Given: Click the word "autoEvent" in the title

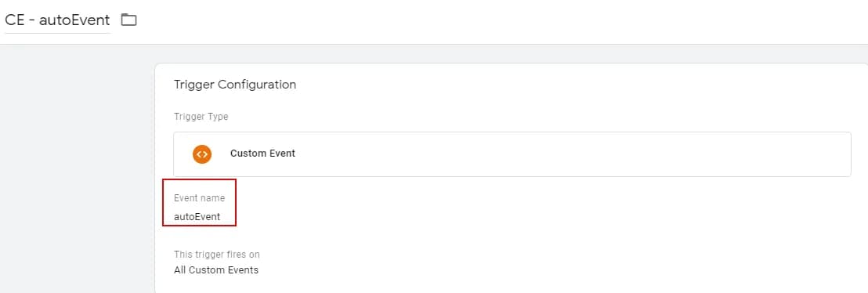Looking at the screenshot, I should [74, 20].
